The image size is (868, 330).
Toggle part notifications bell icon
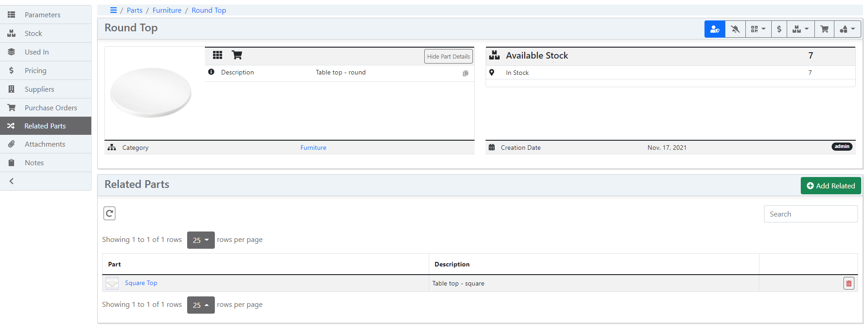[735, 30]
